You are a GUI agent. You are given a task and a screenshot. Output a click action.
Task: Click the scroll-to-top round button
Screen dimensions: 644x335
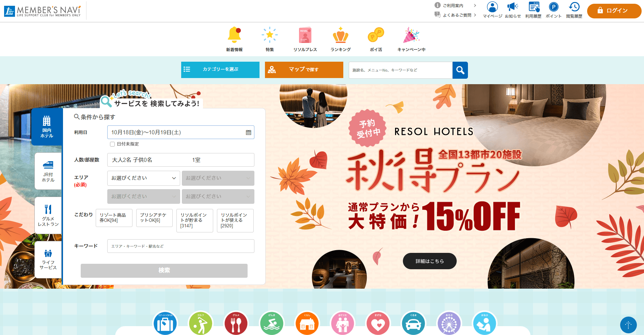click(628, 325)
